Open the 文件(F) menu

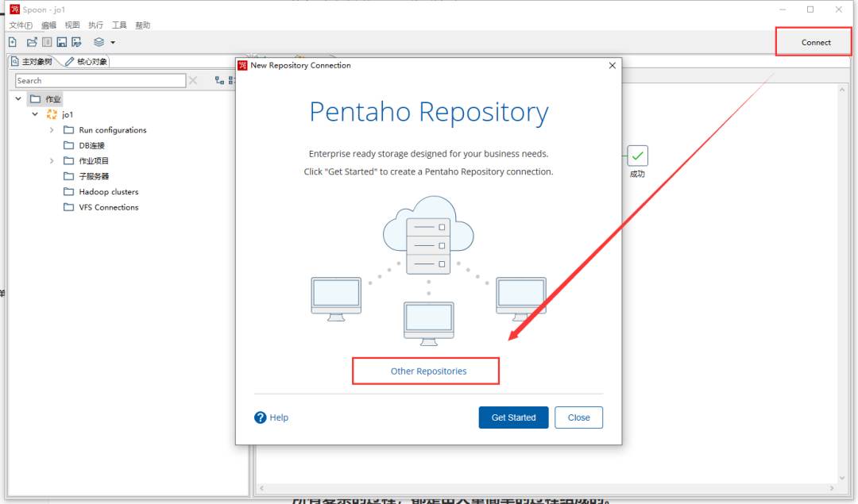point(21,25)
